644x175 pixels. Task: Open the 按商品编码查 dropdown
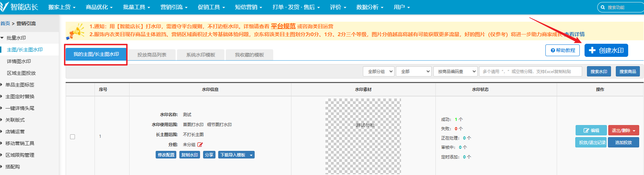pos(455,71)
